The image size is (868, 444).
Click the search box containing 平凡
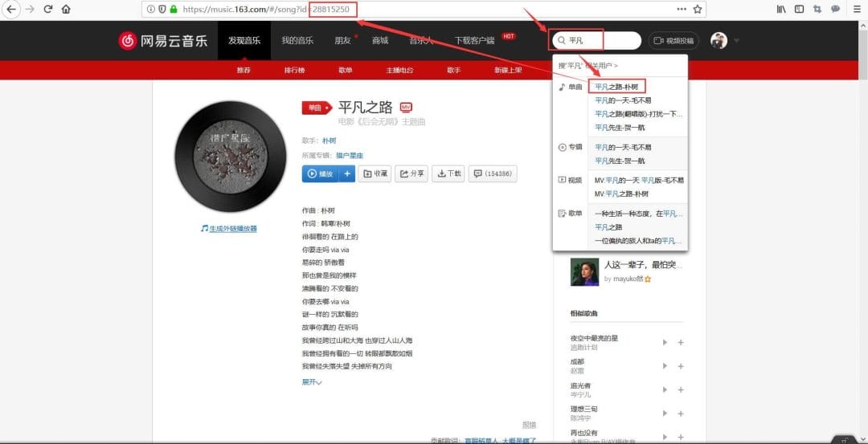599,41
